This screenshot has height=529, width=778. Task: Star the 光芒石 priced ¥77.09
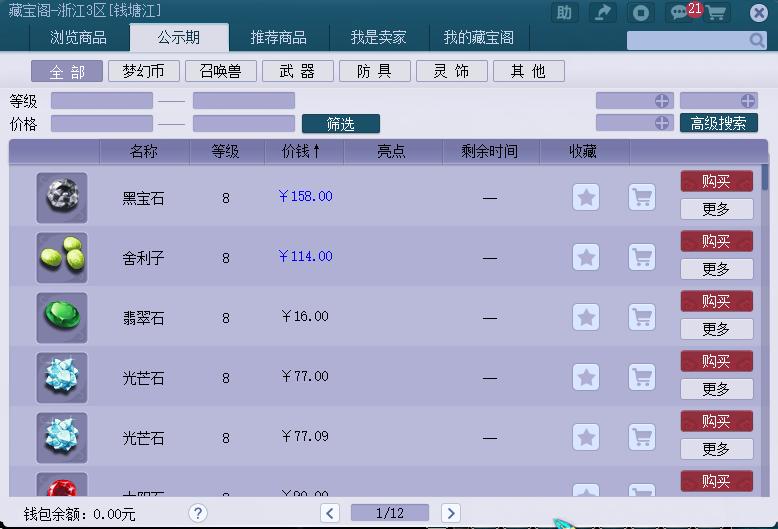coord(586,438)
